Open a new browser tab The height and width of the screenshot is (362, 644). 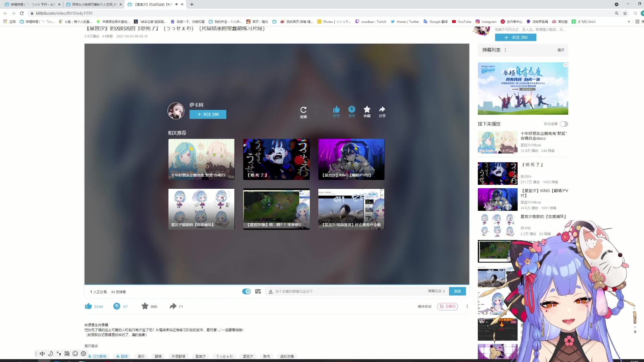(x=192, y=4)
